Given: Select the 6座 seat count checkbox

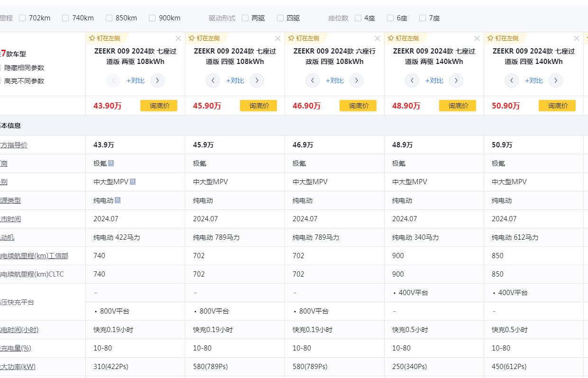Looking at the screenshot, I should pos(390,18).
